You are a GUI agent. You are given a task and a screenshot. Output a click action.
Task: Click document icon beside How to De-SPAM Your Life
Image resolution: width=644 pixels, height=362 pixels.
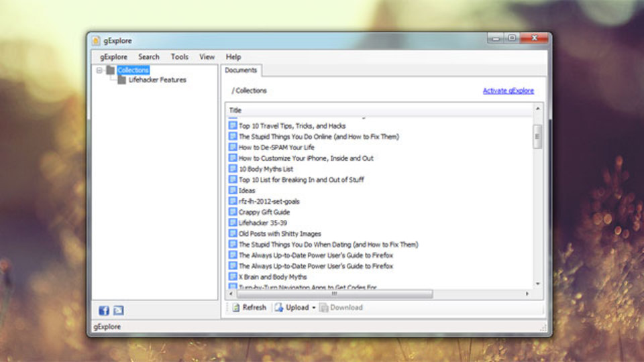point(233,147)
